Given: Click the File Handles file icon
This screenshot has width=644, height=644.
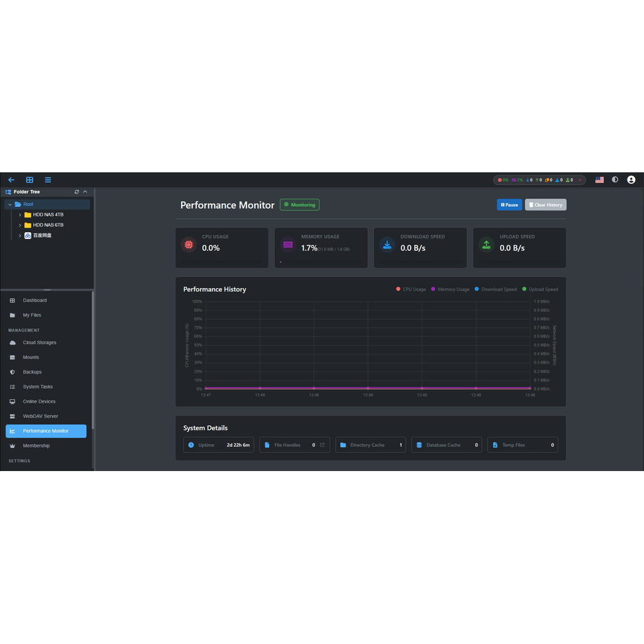Looking at the screenshot, I should [x=267, y=445].
